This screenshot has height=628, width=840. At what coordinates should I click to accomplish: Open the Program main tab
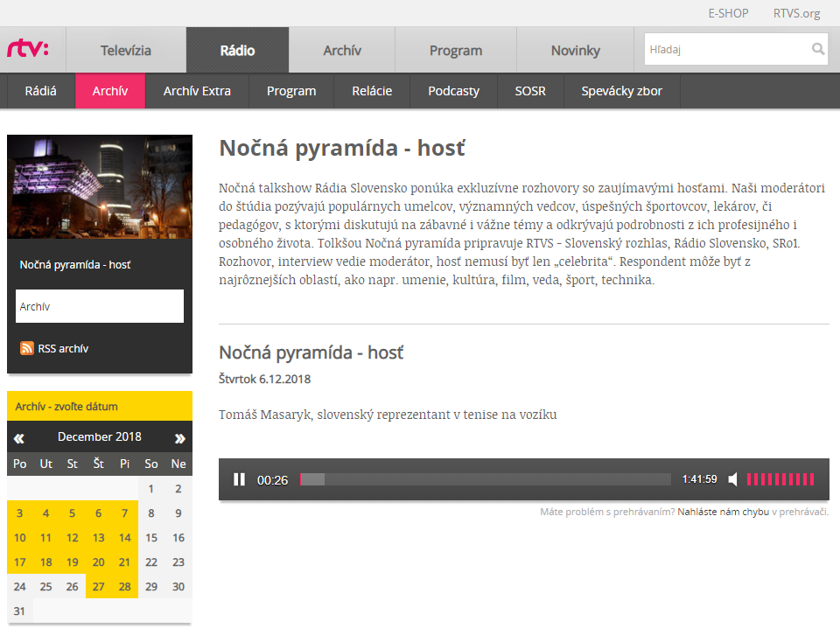[x=456, y=51]
